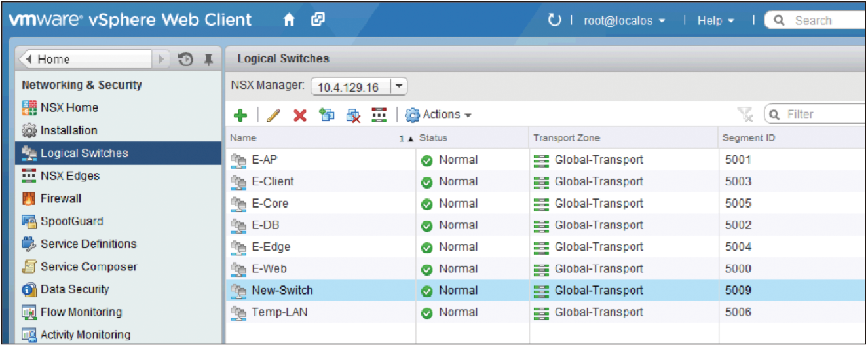Click segment ID 5006 cell
Image resolution: width=868 pixels, height=347 pixels.
coord(738,312)
